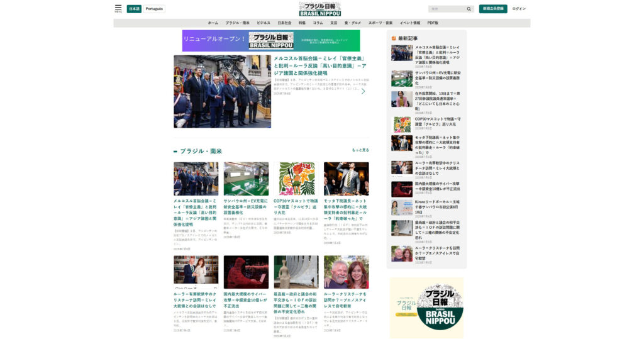Click the round Brasil Nippou sidebar ad banner

point(427,308)
